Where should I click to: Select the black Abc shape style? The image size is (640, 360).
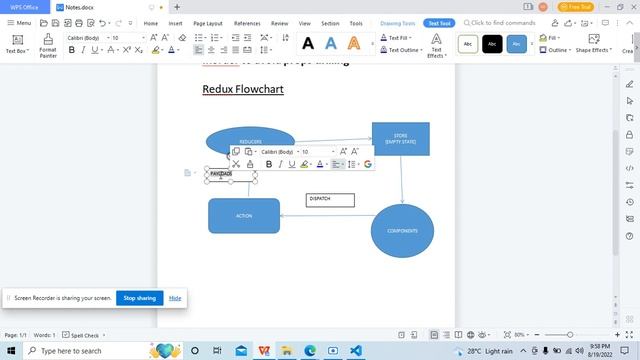click(x=492, y=44)
